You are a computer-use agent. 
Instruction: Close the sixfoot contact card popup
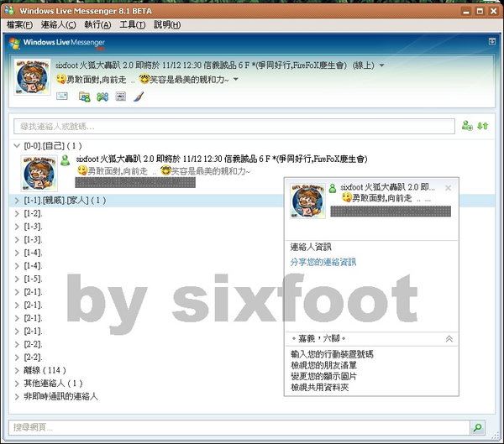[448, 188]
